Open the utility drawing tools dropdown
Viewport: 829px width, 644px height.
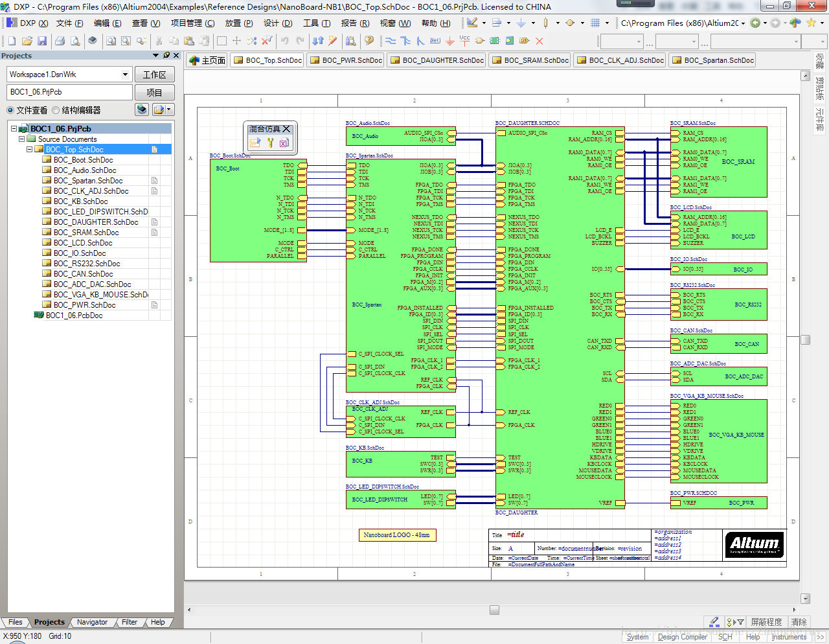484,23
